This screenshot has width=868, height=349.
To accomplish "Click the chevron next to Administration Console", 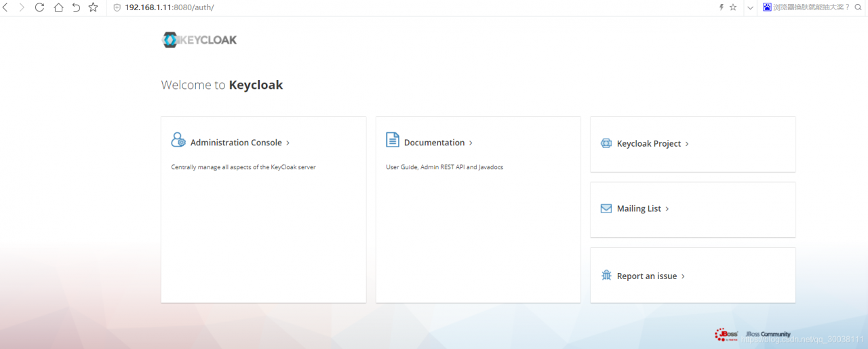I will [x=288, y=143].
